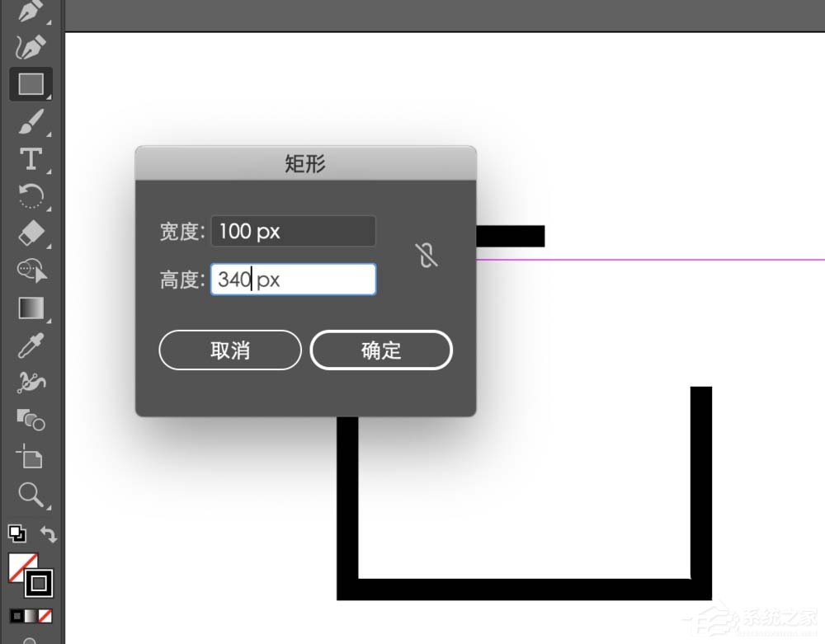Select the Eyedropper tool
This screenshot has height=644, width=825.
31,346
